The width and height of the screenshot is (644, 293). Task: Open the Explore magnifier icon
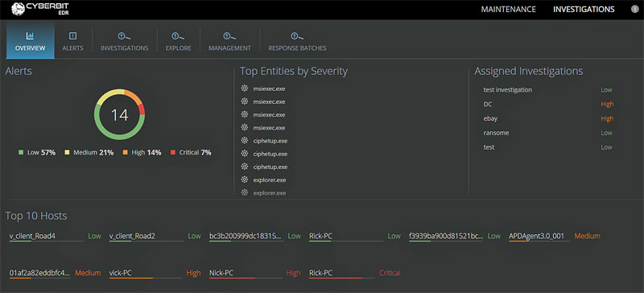point(178,36)
